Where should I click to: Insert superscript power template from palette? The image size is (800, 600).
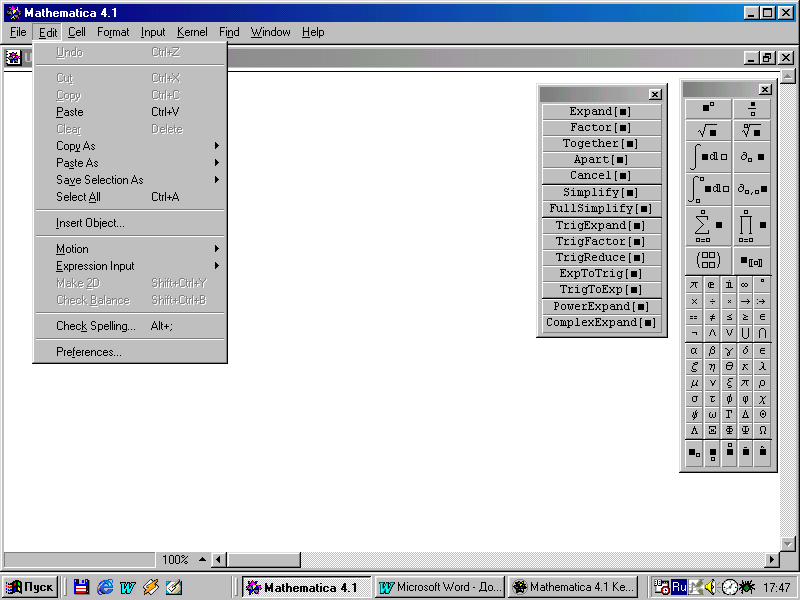[709, 109]
